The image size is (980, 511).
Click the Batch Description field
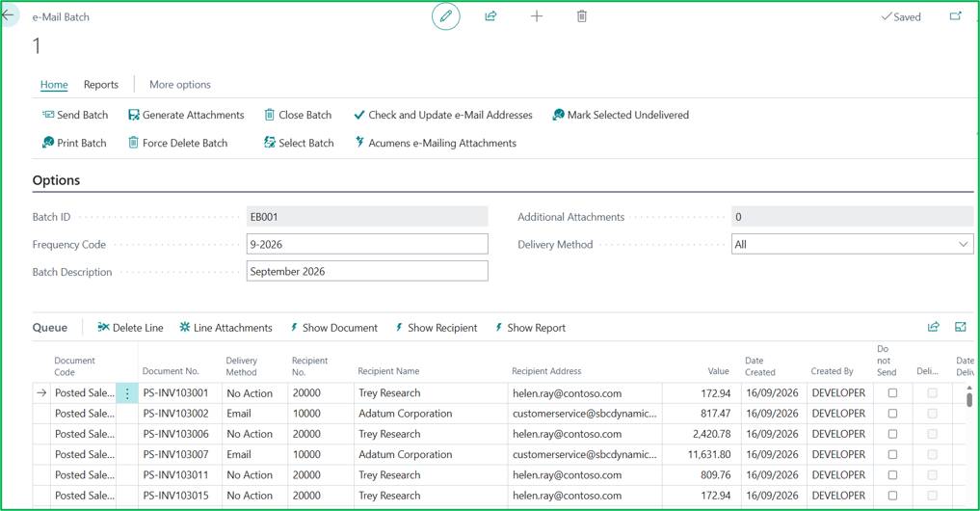[x=367, y=272]
